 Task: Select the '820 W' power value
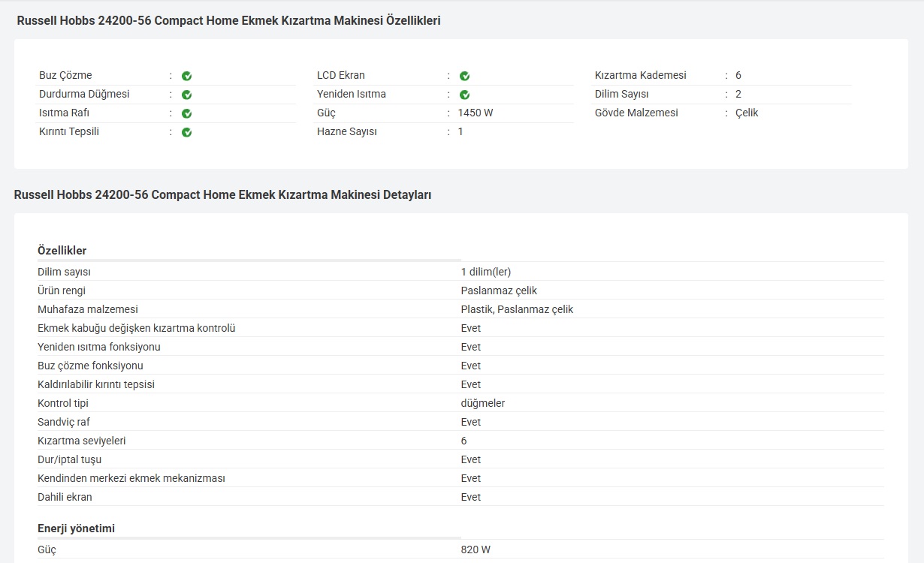tap(476, 549)
